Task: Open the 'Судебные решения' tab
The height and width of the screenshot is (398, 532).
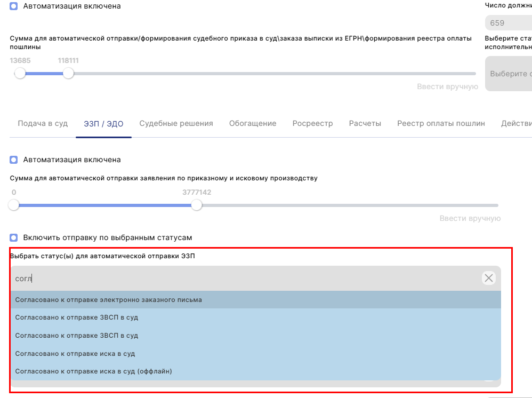Action: [x=176, y=123]
